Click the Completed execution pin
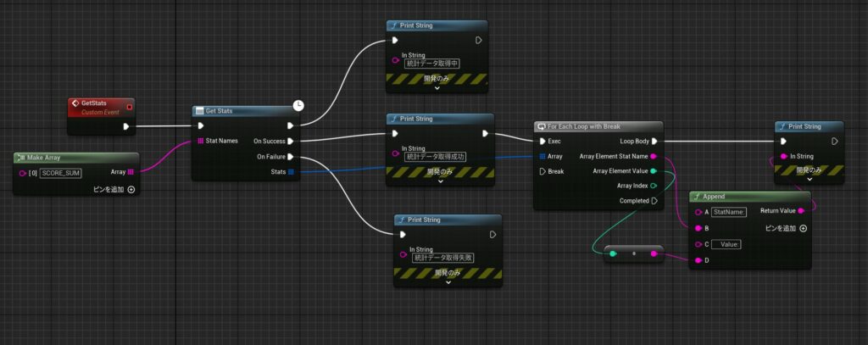The image size is (868, 345). pos(654,201)
